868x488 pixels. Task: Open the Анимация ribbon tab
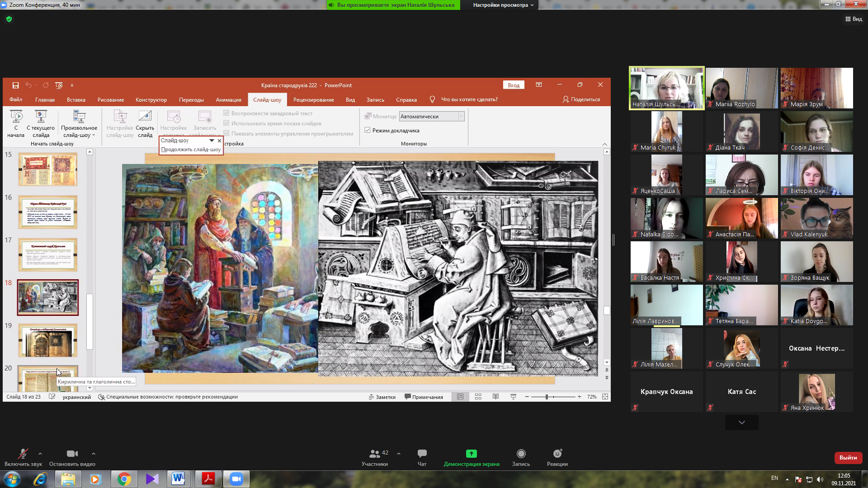tap(228, 100)
